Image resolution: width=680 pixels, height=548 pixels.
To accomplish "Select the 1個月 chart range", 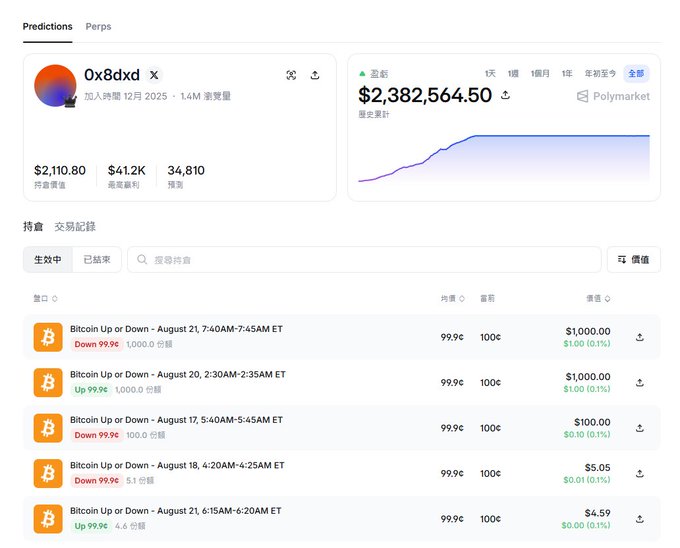I will pos(540,73).
